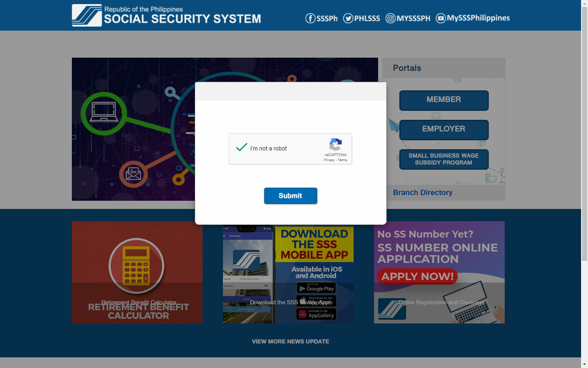Click the reCAPTCHA Terms link

(x=342, y=160)
